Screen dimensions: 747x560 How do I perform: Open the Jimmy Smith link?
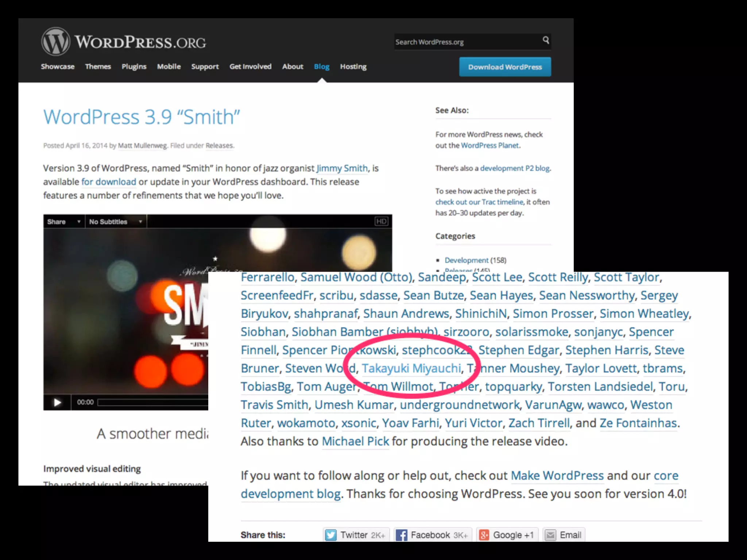click(342, 168)
